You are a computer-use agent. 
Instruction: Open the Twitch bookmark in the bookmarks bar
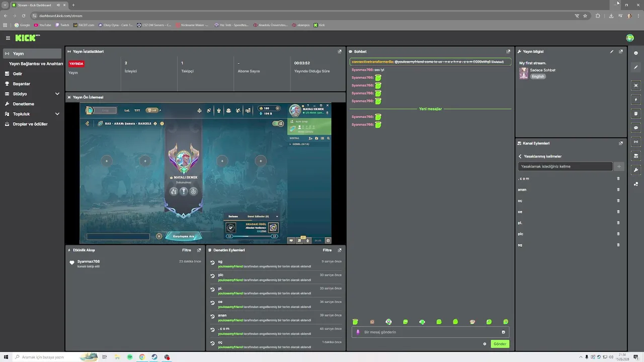click(62, 25)
